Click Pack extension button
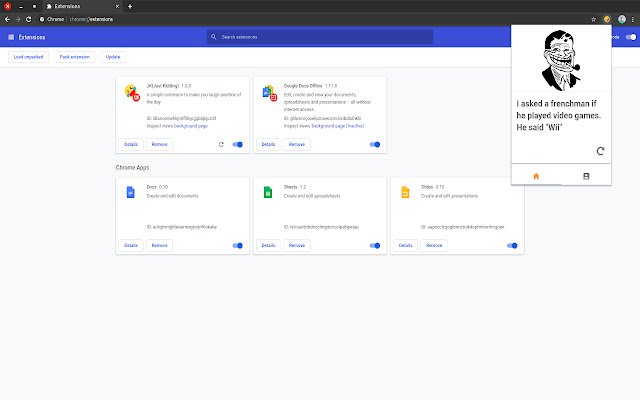640x400 pixels. click(74, 57)
